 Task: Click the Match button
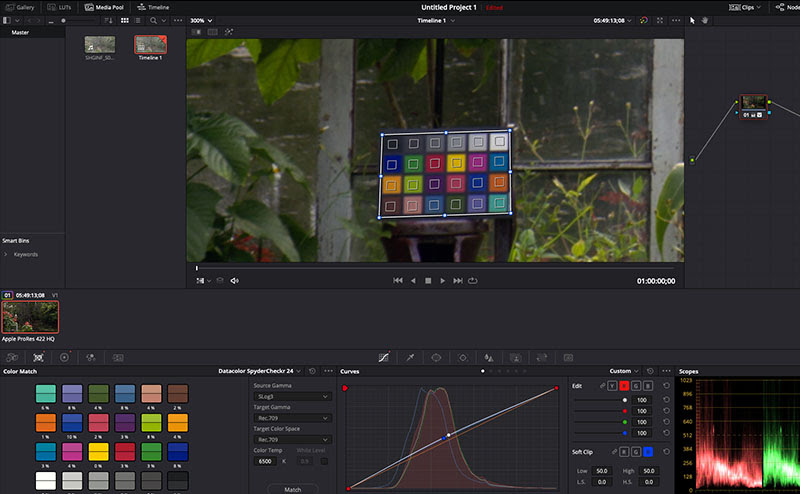[292, 489]
